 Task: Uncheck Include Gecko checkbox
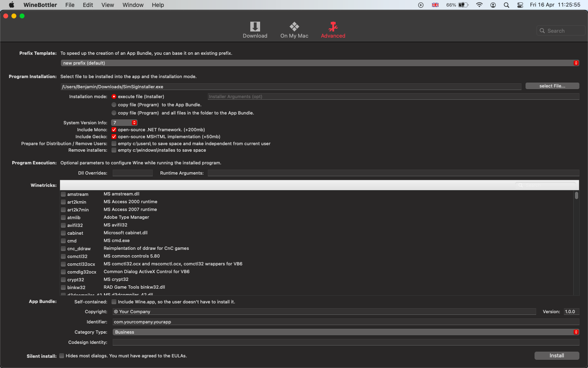coord(114,137)
